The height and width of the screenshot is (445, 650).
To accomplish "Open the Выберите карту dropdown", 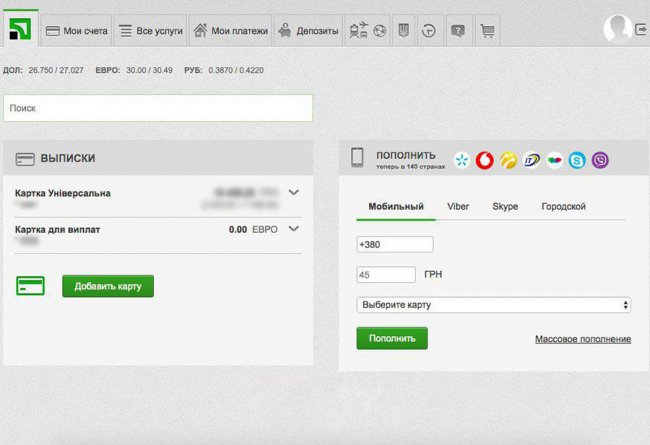I will (x=493, y=305).
